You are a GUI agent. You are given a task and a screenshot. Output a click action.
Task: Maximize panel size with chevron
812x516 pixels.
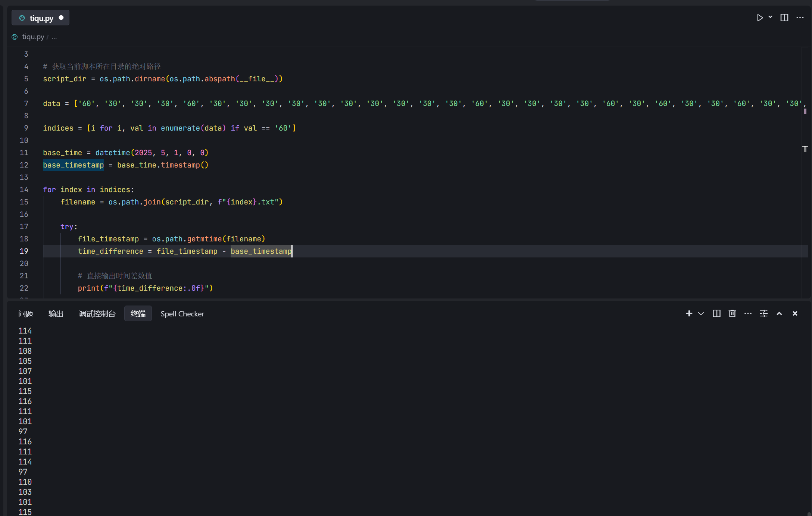[x=779, y=313]
